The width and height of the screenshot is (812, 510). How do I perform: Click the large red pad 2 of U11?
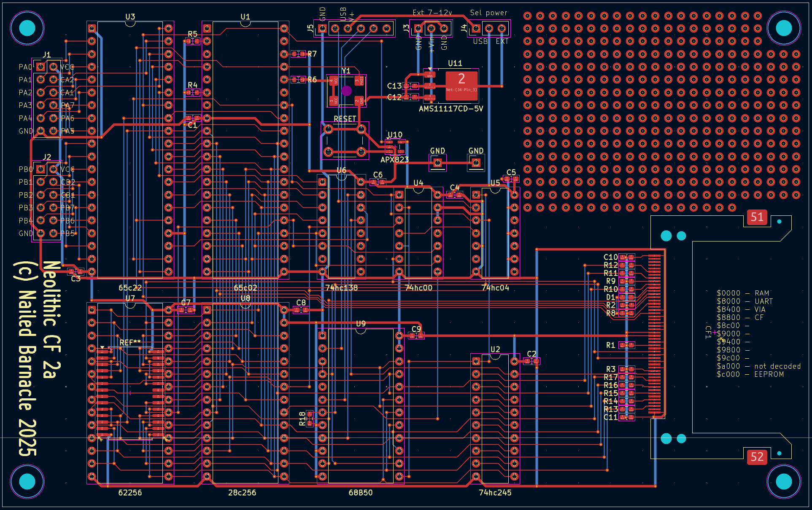pos(461,85)
